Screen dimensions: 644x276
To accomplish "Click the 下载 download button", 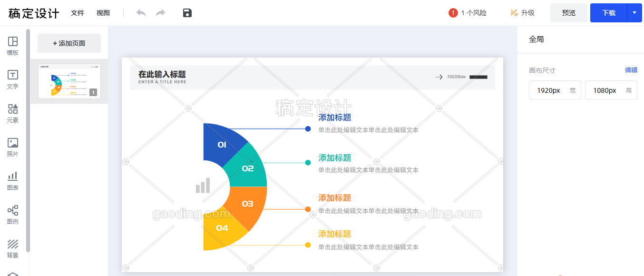I will pyautogui.click(x=608, y=13).
